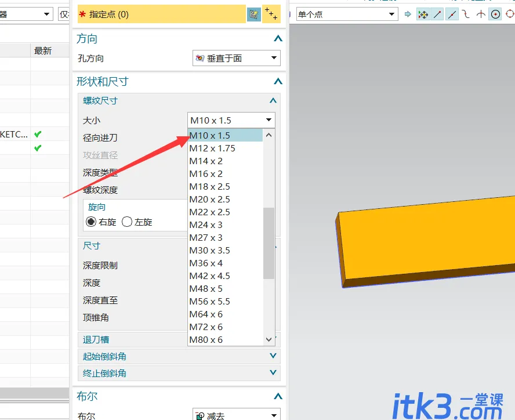515x420 pixels.
Task: Open the 大小 thread size combo box
Action: (x=231, y=120)
